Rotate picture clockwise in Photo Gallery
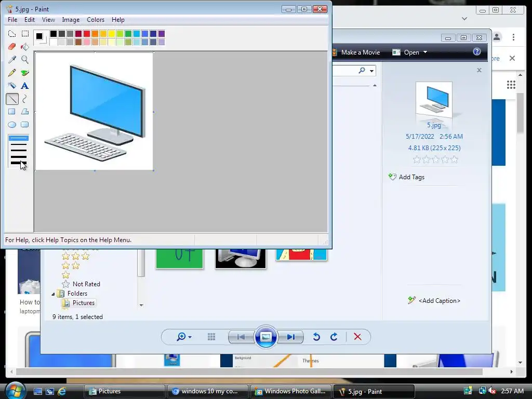This screenshot has height=399, width=532. [334, 337]
